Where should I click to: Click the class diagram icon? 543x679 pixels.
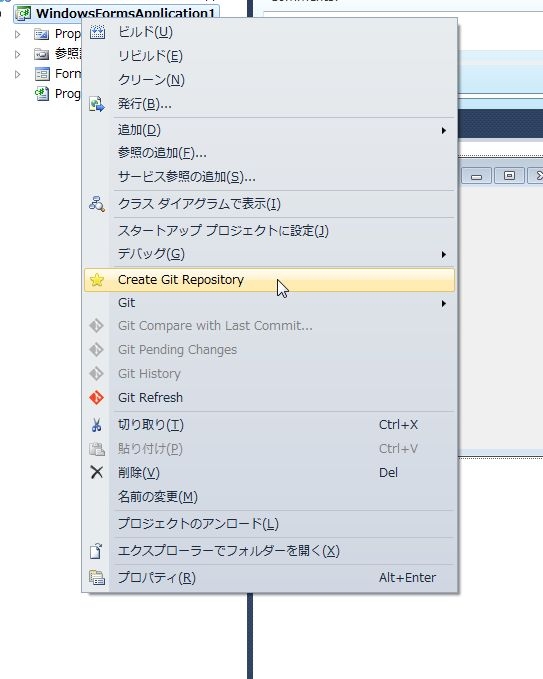(97, 204)
